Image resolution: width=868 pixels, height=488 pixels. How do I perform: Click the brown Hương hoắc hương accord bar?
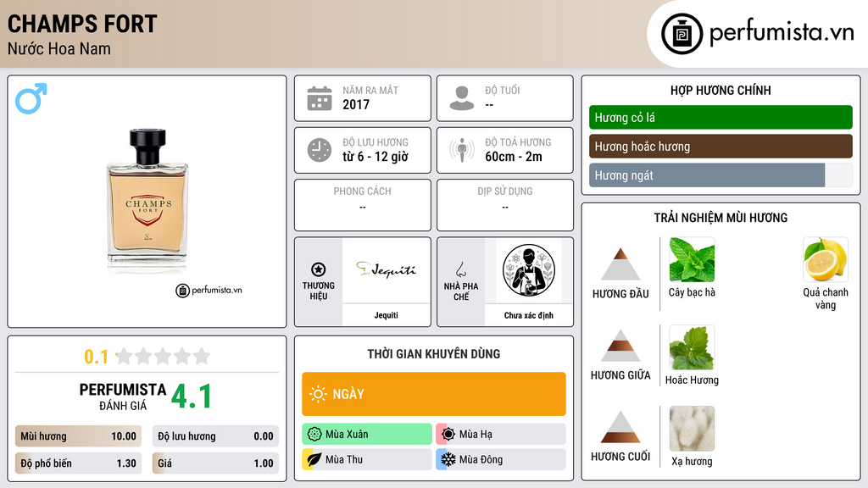tap(721, 146)
